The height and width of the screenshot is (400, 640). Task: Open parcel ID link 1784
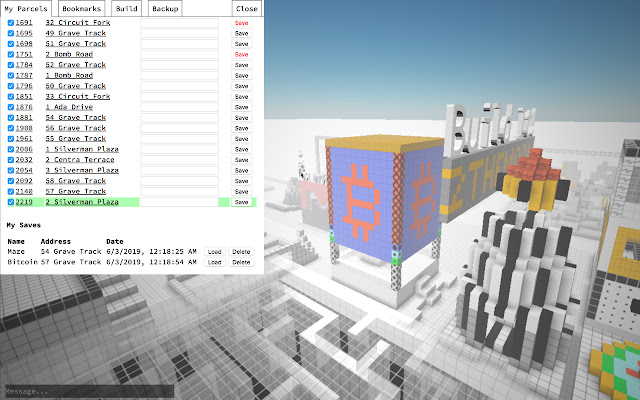click(x=24, y=65)
